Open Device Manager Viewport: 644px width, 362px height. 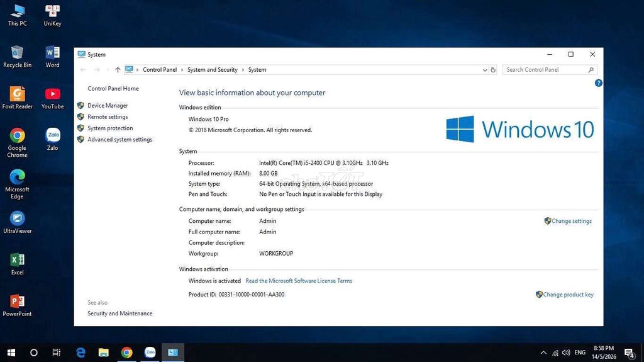click(108, 106)
